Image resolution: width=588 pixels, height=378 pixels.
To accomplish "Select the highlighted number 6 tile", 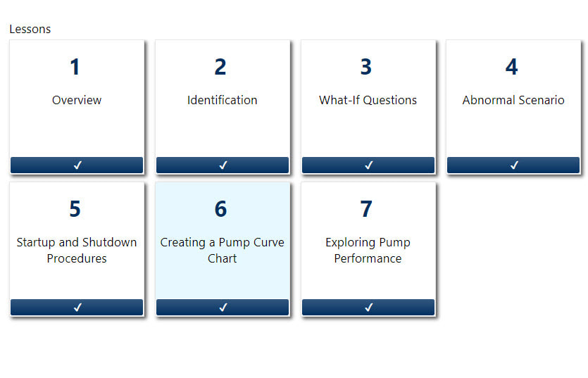I will point(221,210).
